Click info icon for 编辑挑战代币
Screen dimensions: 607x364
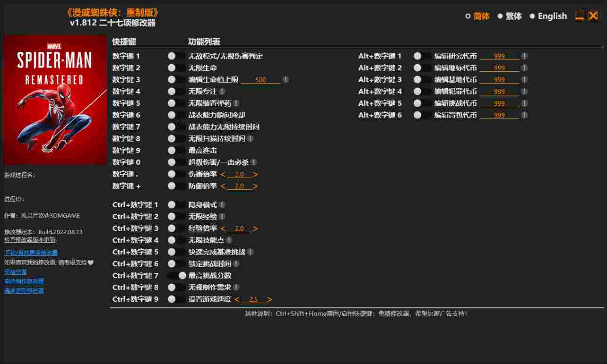point(524,103)
